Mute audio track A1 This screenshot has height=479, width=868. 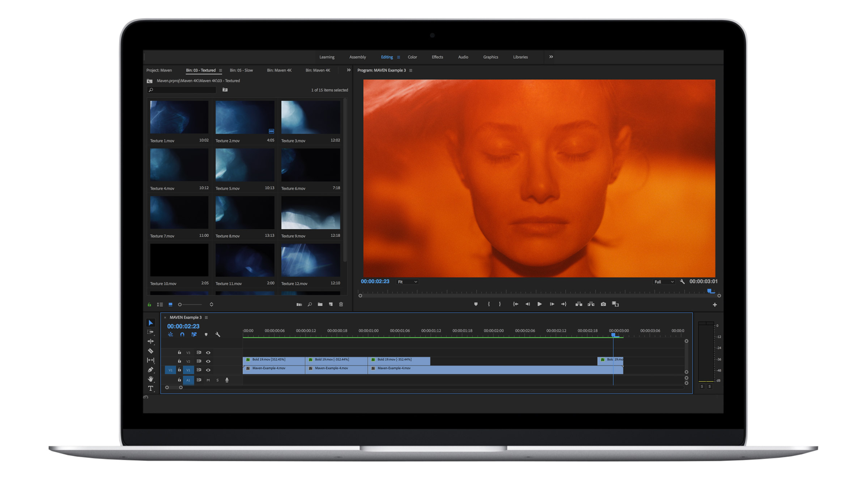pos(208,380)
